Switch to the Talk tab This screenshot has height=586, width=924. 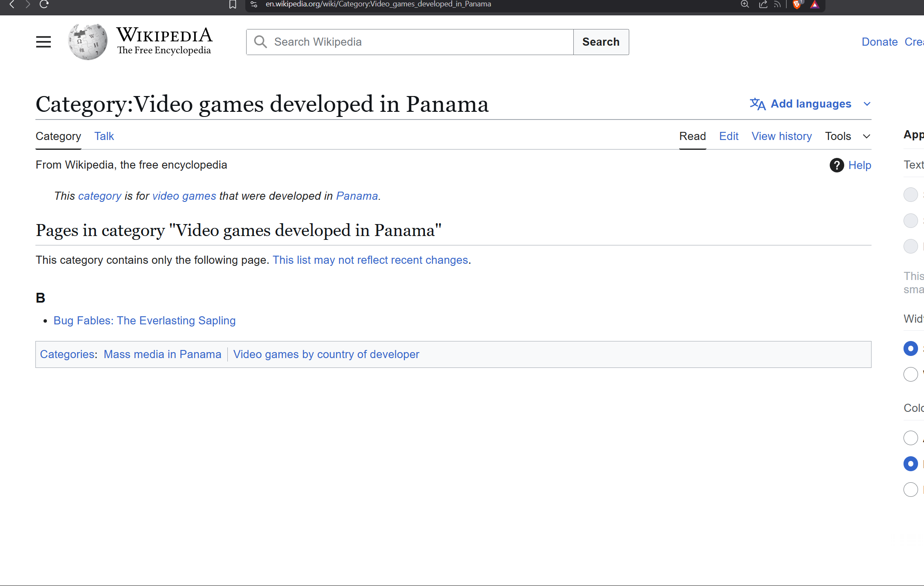point(104,136)
